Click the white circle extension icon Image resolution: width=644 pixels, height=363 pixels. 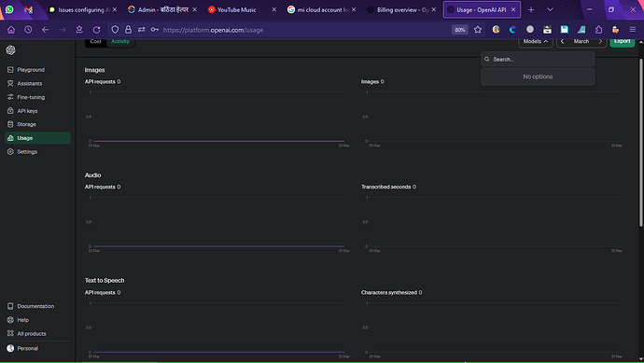tap(530, 30)
